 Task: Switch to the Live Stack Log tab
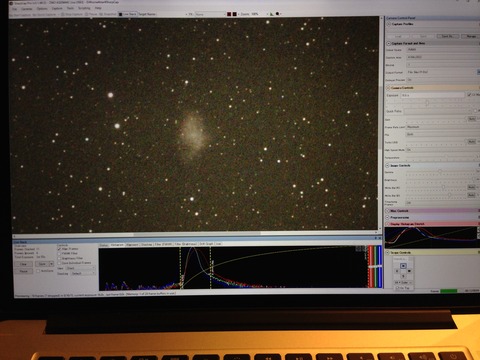coord(218,244)
